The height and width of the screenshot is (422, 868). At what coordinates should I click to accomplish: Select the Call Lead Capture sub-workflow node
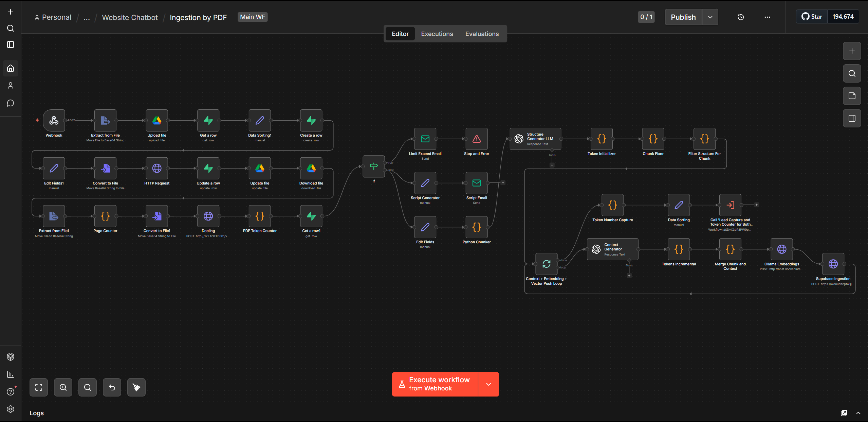click(x=730, y=205)
